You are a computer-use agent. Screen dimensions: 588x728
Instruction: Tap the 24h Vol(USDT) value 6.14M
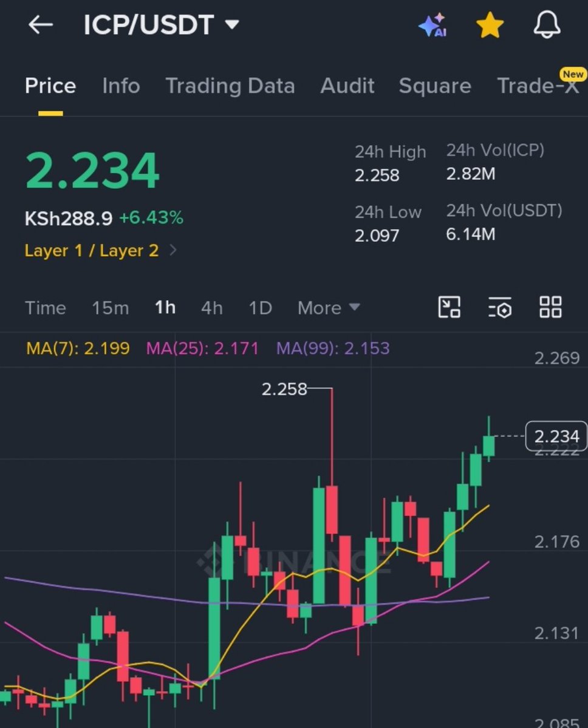[x=471, y=234]
